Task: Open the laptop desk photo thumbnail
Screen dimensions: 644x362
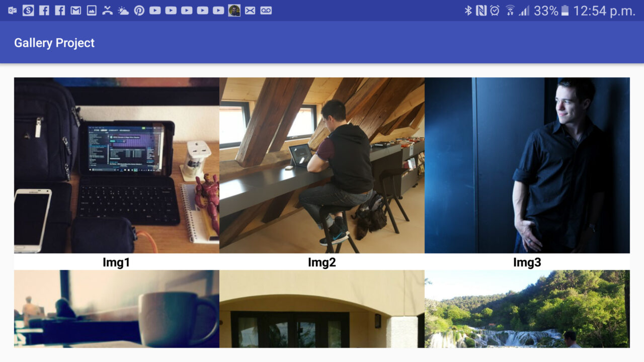Action: point(117,165)
